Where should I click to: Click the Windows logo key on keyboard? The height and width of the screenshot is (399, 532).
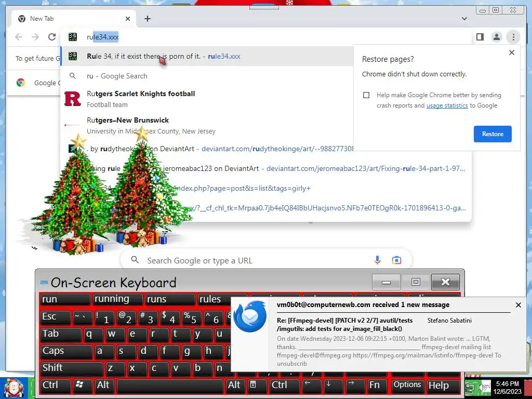pyautogui.click(x=82, y=385)
